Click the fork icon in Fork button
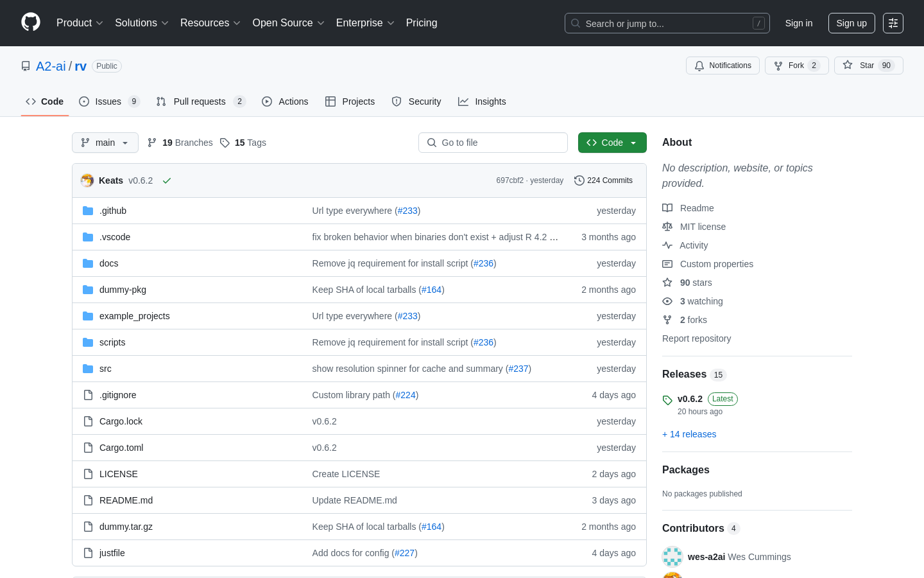The height and width of the screenshot is (578, 924). click(778, 66)
